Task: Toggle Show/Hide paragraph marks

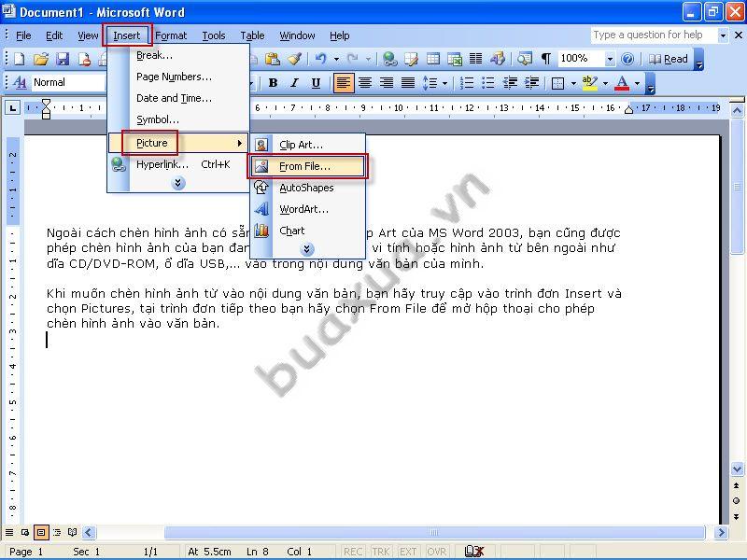Action: (x=546, y=59)
